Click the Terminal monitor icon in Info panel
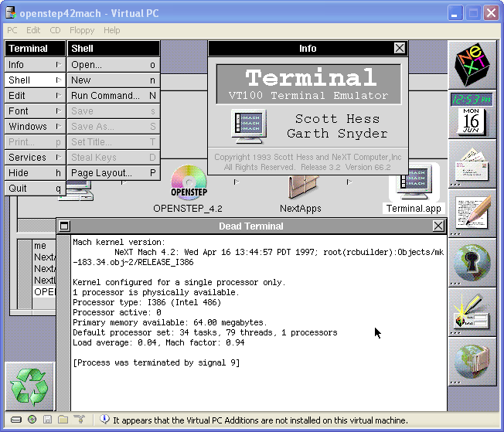This screenshot has width=504, height=432. pos(250,126)
